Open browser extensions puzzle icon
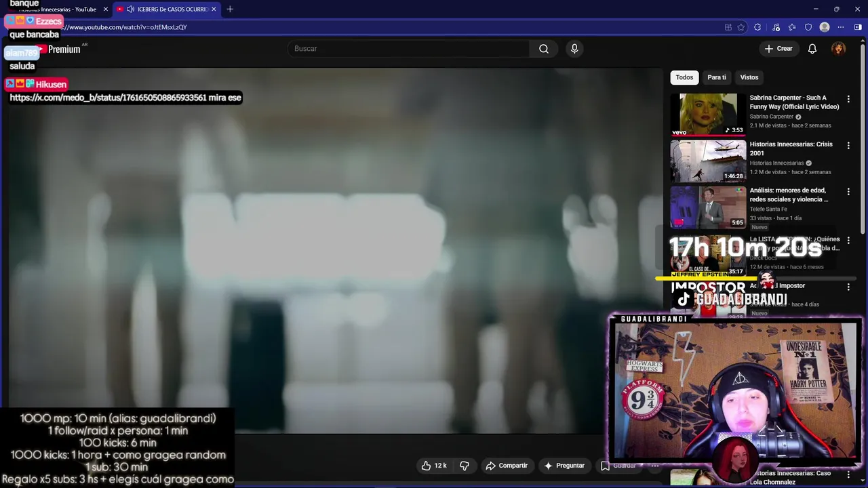868x488 pixels. [x=757, y=27]
